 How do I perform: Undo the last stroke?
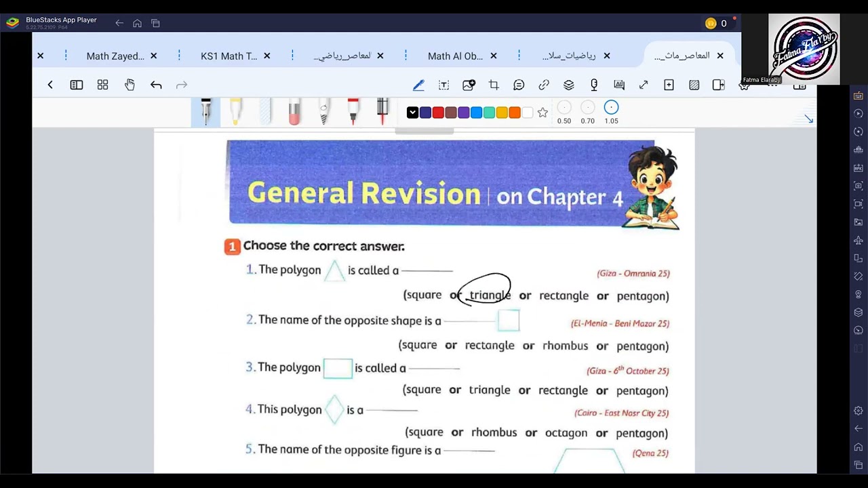pos(156,85)
